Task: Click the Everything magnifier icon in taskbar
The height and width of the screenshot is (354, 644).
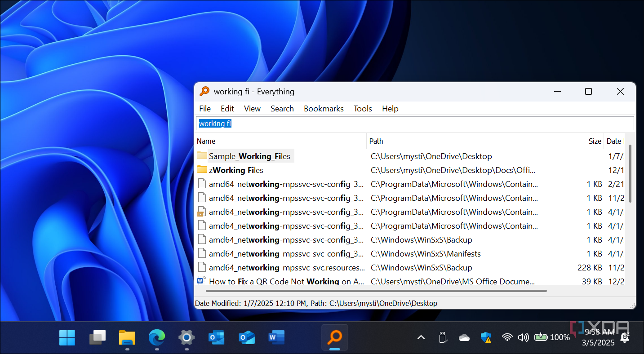Action: pyautogui.click(x=334, y=337)
